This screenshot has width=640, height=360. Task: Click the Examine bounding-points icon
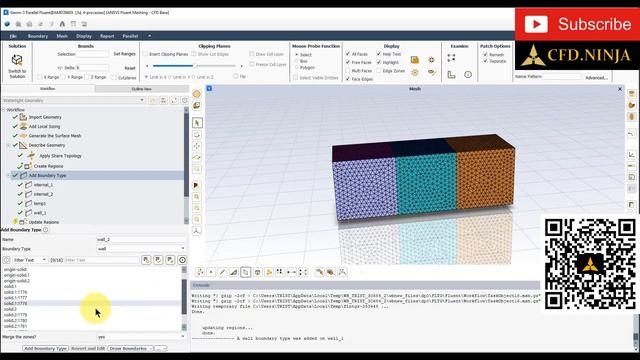[x=451, y=58]
